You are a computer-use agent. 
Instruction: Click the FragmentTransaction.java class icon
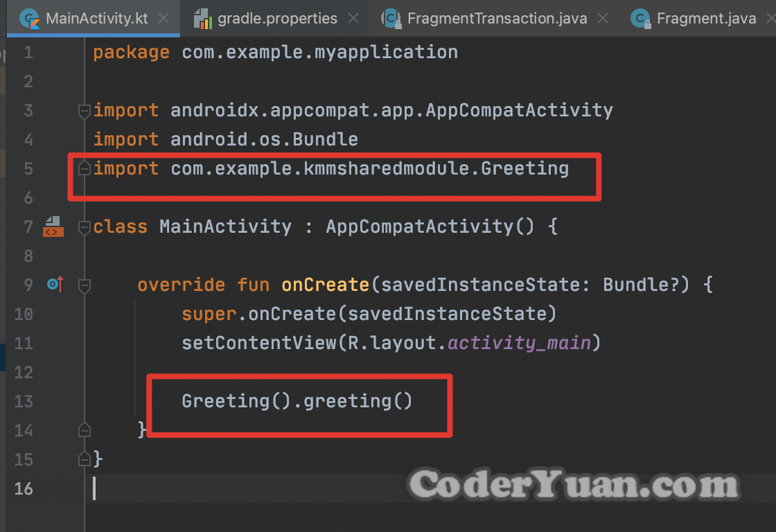[x=391, y=19]
